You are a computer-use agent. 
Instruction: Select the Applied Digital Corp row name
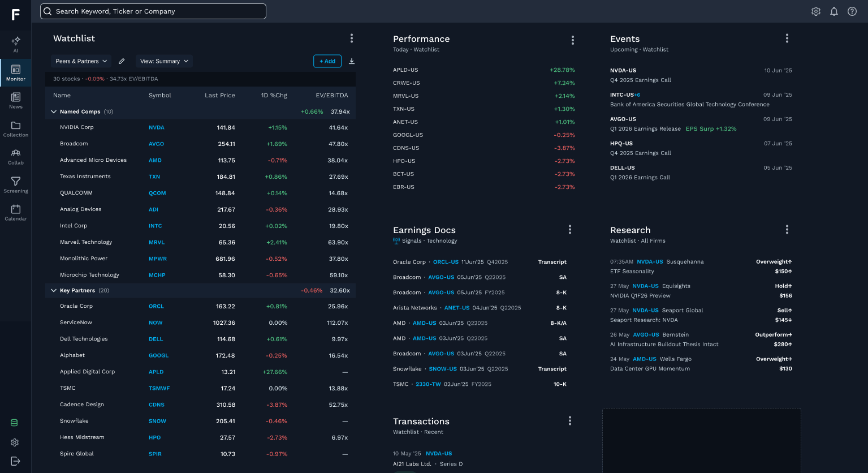pyautogui.click(x=87, y=372)
